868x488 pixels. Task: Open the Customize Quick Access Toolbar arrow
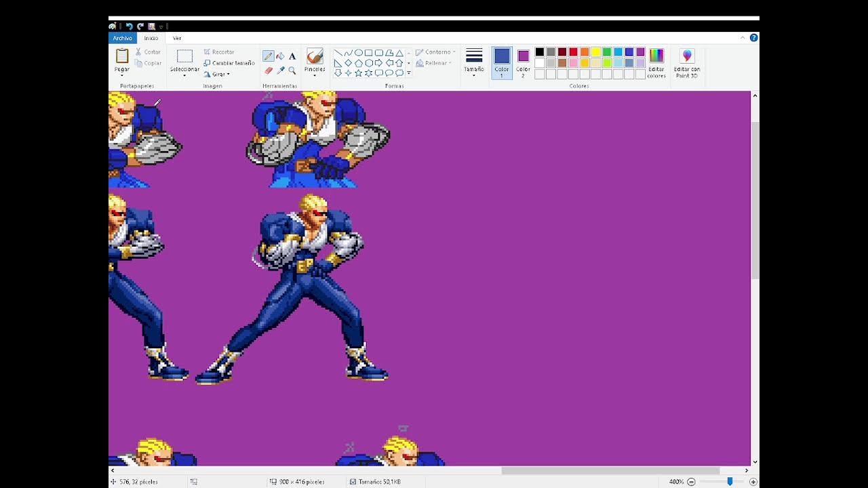click(x=162, y=27)
